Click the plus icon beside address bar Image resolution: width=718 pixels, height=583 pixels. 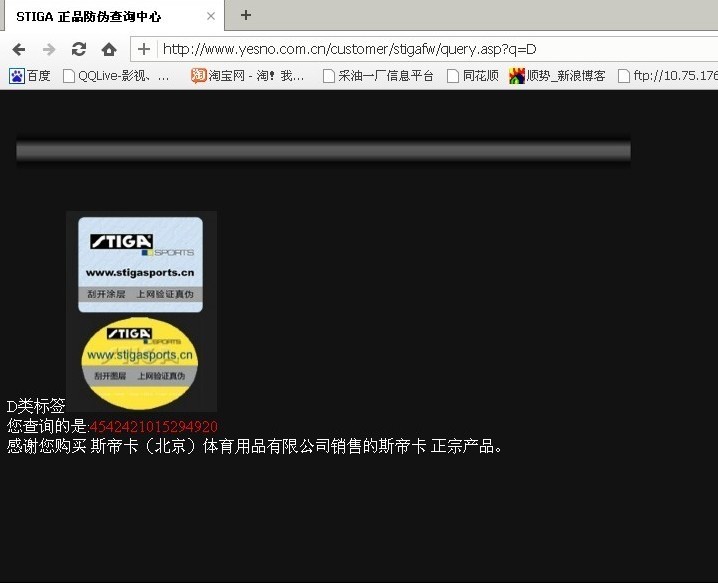(x=144, y=49)
